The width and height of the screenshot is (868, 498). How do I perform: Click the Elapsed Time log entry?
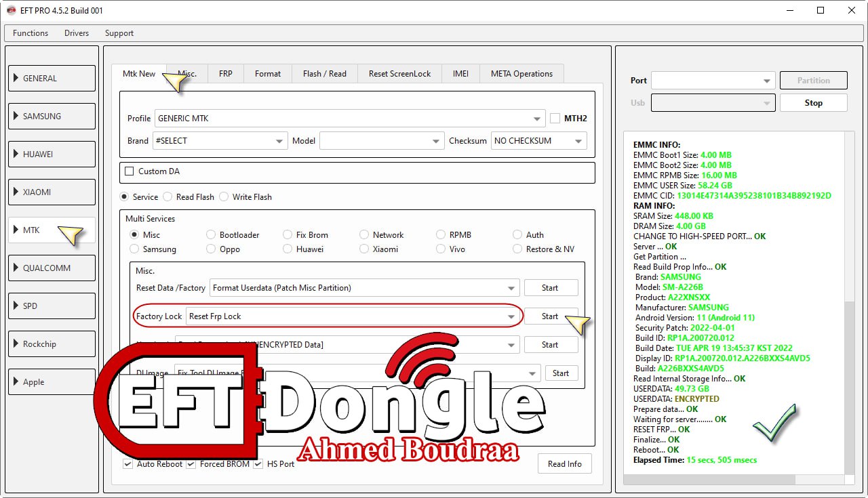tap(695, 460)
